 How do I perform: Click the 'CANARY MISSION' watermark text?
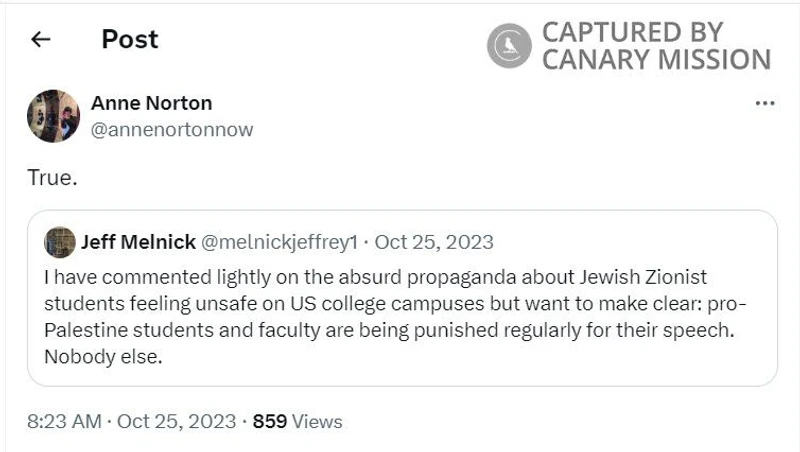point(656,59)
